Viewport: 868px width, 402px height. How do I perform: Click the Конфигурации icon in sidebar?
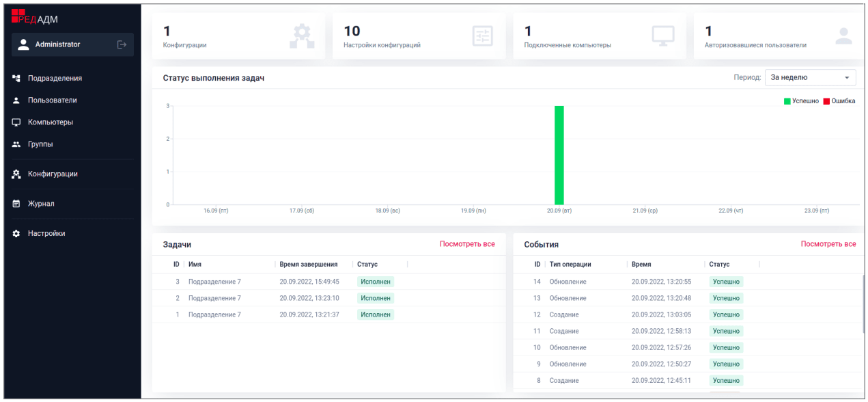point(16,174)
